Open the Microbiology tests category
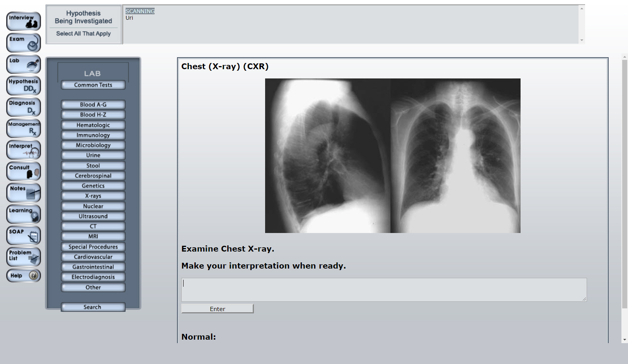628x364 pixels. point(93,145)
